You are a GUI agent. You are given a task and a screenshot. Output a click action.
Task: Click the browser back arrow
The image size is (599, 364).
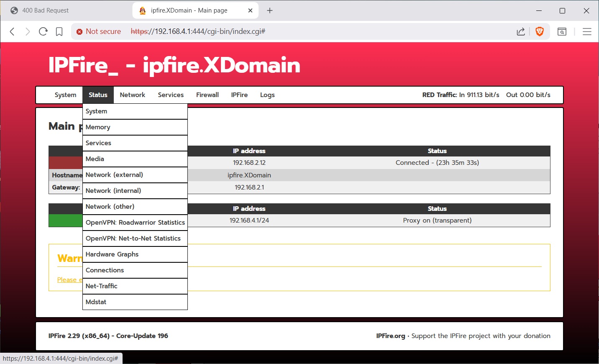(x=12, y=31)
